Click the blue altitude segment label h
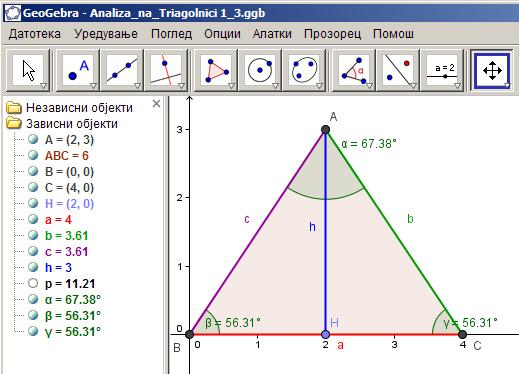 click(312, 227)
